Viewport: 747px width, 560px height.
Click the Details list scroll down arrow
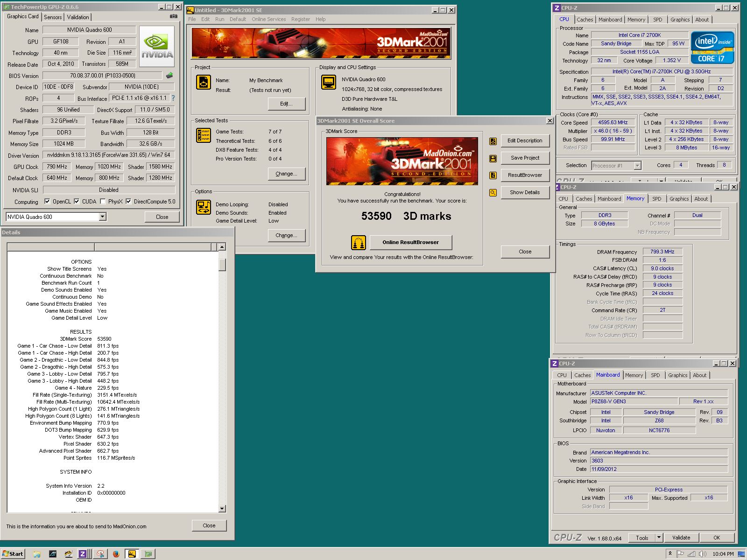tap(222, 509)
